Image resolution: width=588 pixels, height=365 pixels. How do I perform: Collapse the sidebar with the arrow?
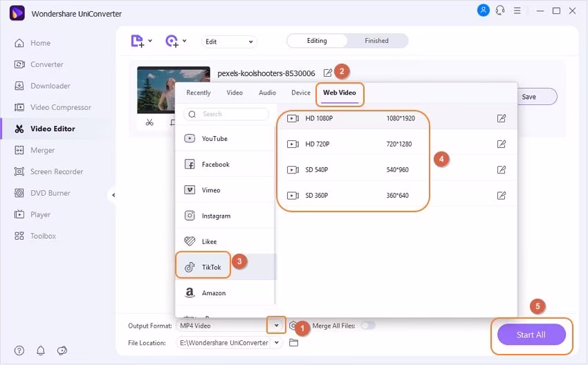click(113, 195)
